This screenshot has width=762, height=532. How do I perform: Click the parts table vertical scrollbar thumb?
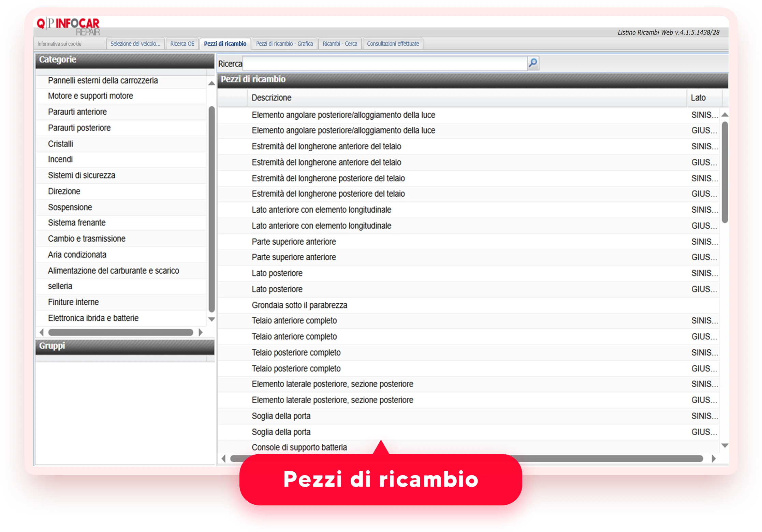click(725, 172)
